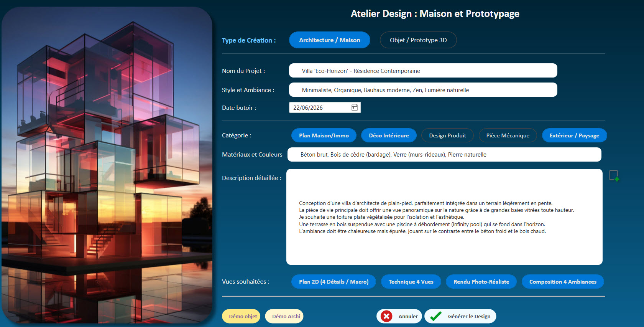Image resolution: width=644 pixels, height=327 pixels.
Task: Toggle the Technique 4 Vues option
Action: 411,282
